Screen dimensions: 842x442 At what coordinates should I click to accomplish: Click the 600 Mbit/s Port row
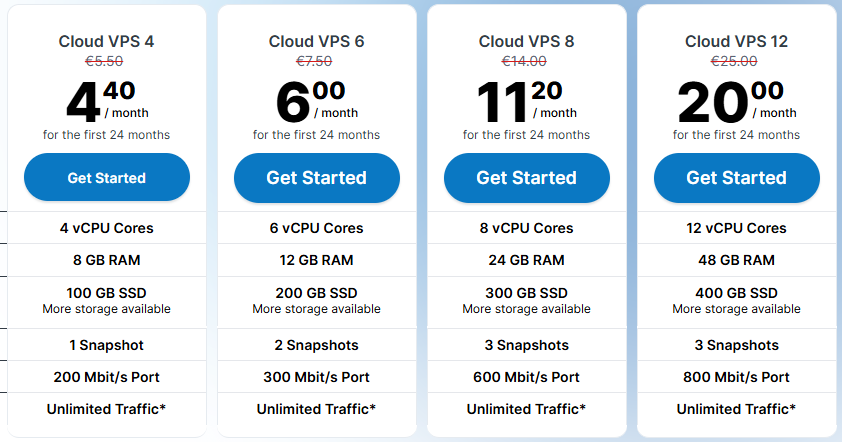tap(526, 377)
